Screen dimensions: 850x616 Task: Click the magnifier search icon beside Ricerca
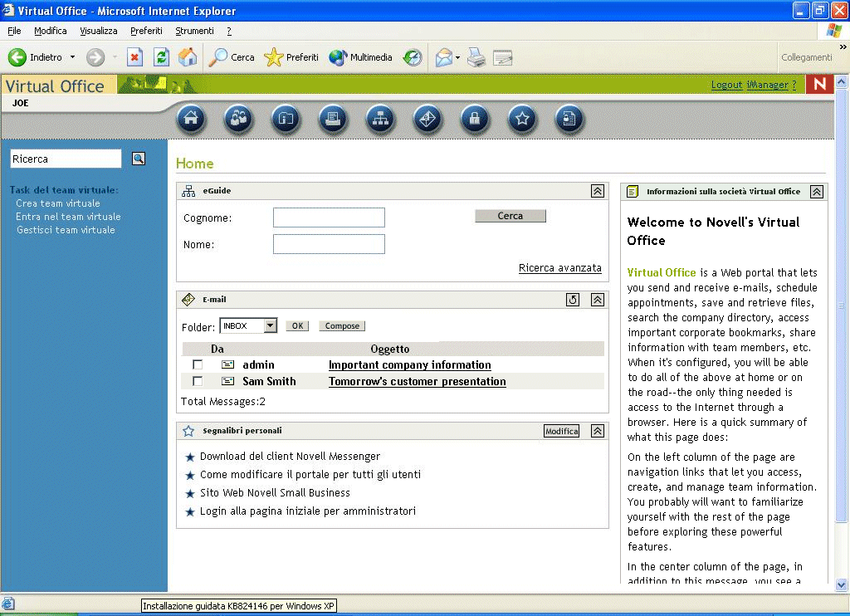[139, 159]
